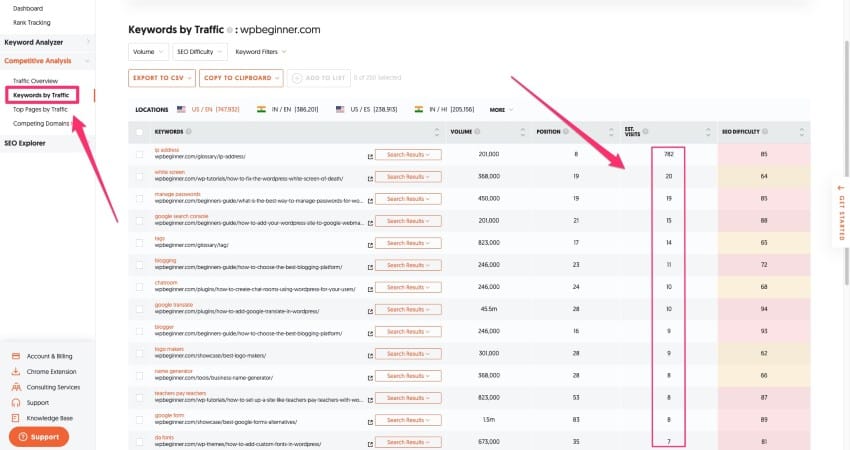Click the info icon next to Volume header

point(477,131)
